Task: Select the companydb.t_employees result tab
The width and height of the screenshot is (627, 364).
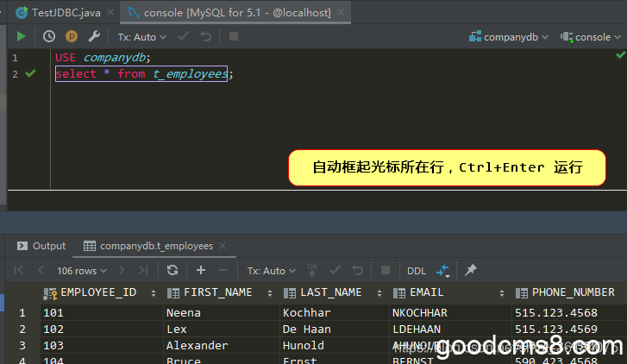Action: tap(148, 246)
